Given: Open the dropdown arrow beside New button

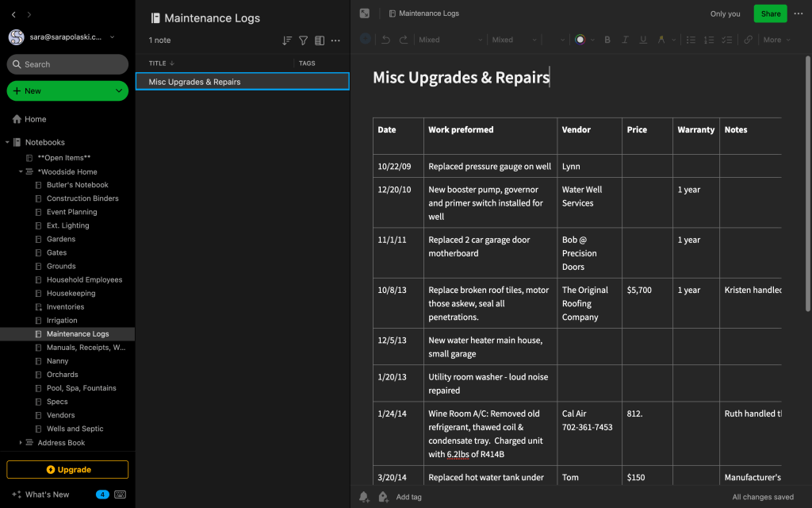Looking at the screenshot, I should point(119,91).
